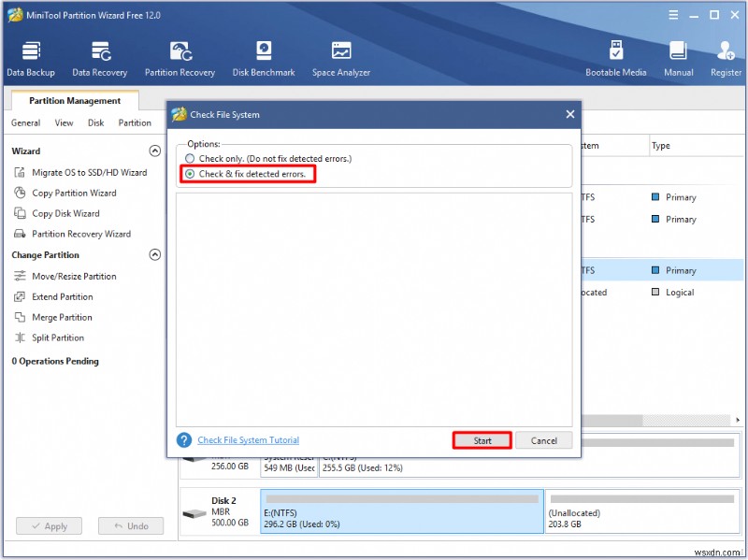
Task: Open the hamburger menu
Action: (x=673, y=14)
